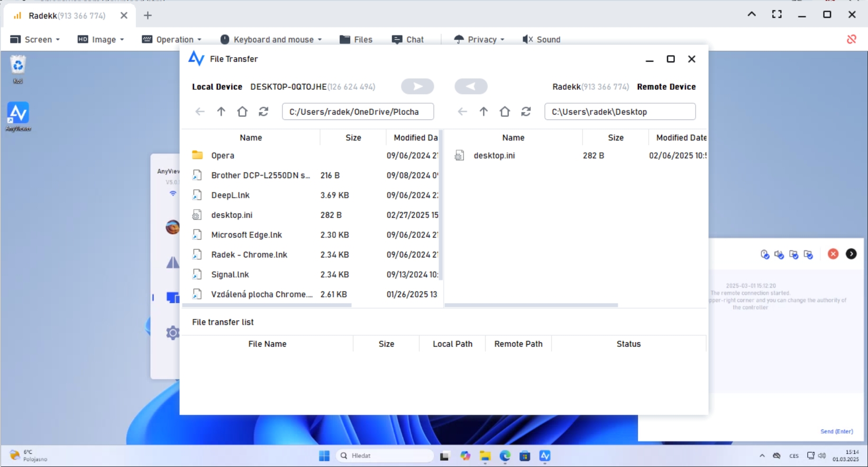This screenshot has width=868, height=467.
Task: Toggle the Sound mute button
Action: point(541,39)
